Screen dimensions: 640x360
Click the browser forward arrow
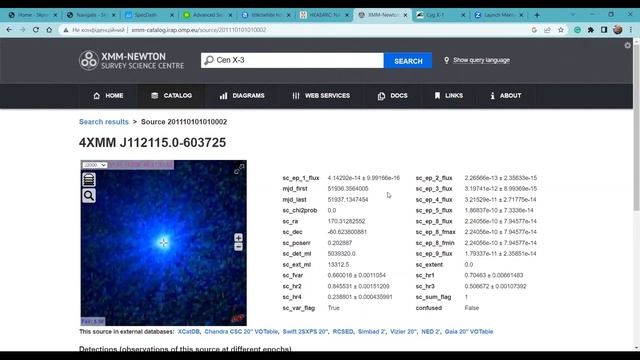coord(22,30)
